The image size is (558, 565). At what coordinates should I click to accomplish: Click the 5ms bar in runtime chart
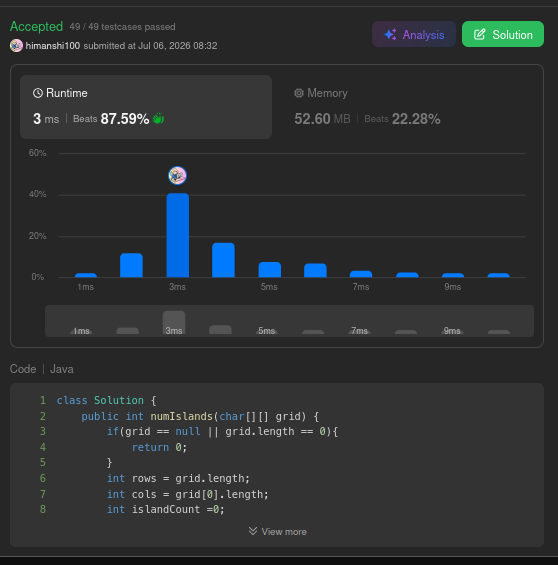(269, 270)
